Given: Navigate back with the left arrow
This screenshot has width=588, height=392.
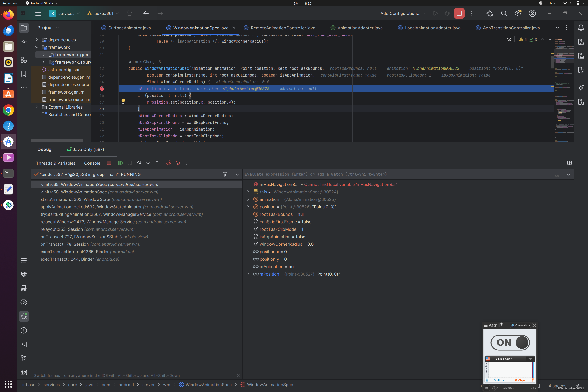Looking at the screenshot, I should pos(146,13).
